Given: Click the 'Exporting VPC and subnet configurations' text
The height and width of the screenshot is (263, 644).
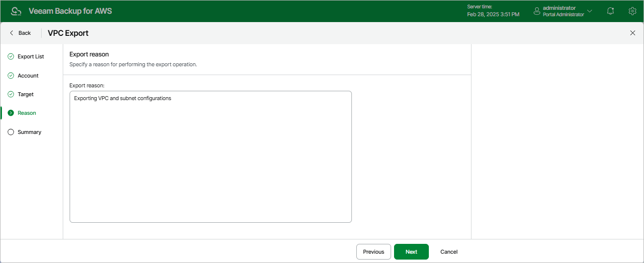Looking at the screenshot, I should click(123, 98).
